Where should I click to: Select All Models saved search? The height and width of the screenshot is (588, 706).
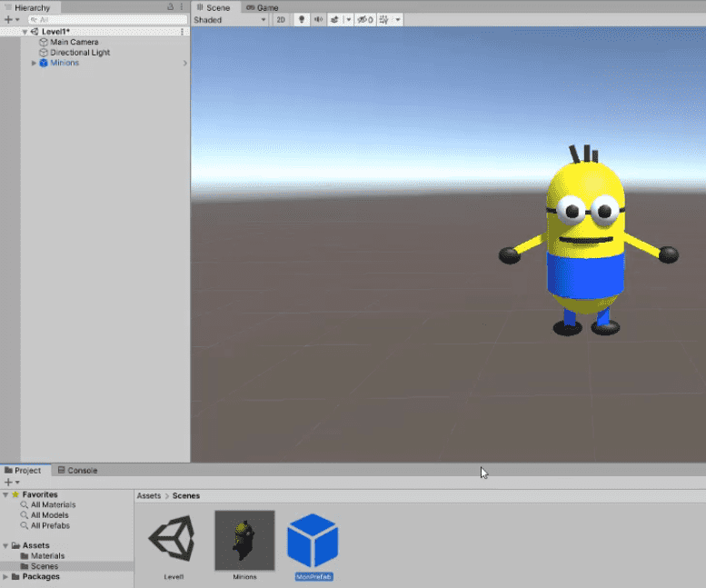[50, 515]
